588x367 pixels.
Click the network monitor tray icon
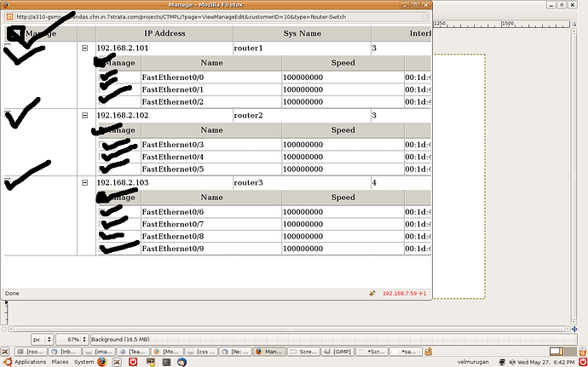click(502, 362)
